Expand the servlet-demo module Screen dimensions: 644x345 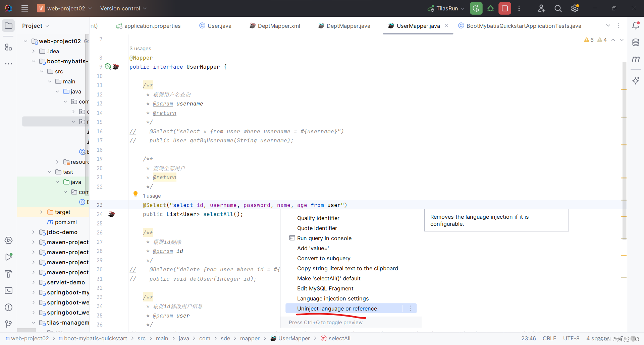[x=34, y=282]
